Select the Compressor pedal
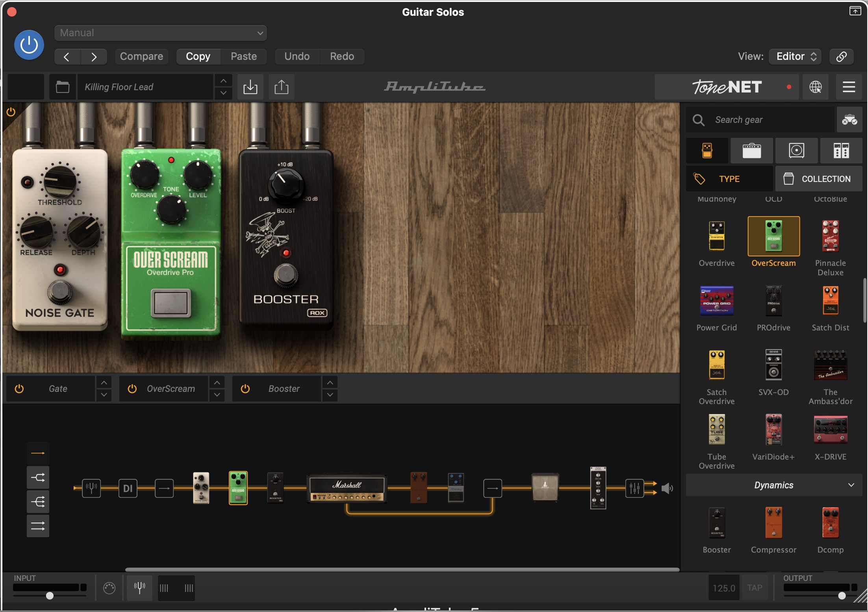This screenshot has width=868, height=612. [x=773, y=523]
